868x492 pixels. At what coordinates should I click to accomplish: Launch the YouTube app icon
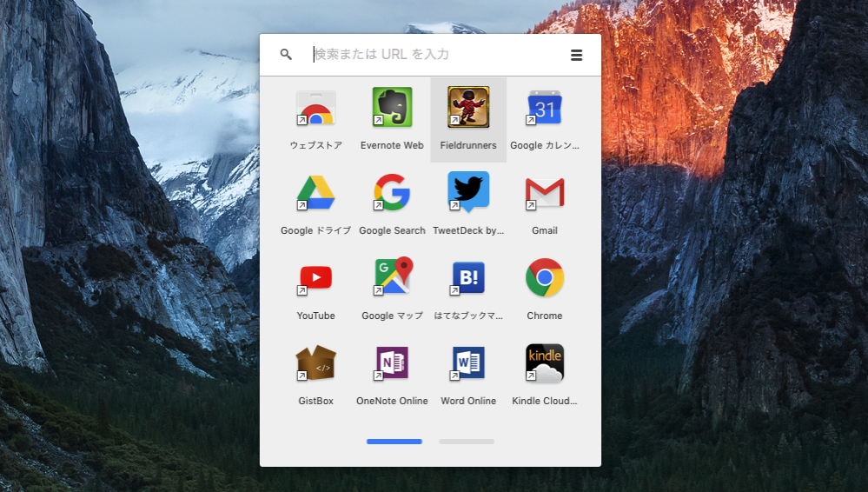coord(315,278)
